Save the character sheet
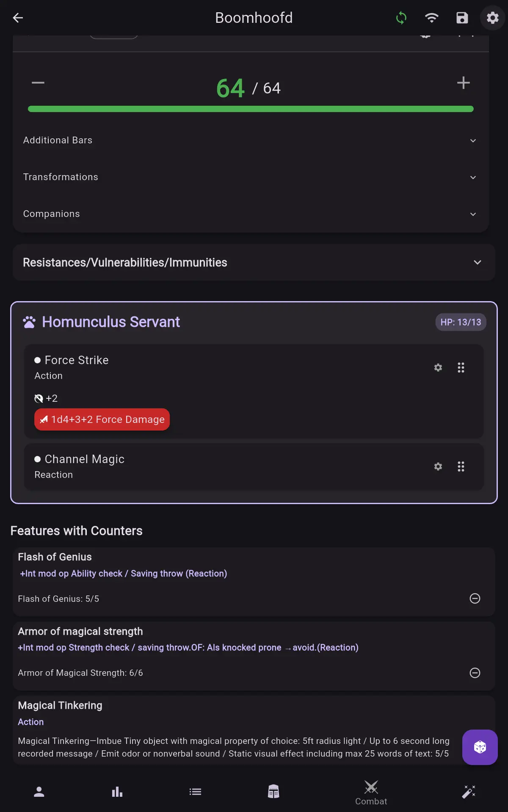 point(462,18)
